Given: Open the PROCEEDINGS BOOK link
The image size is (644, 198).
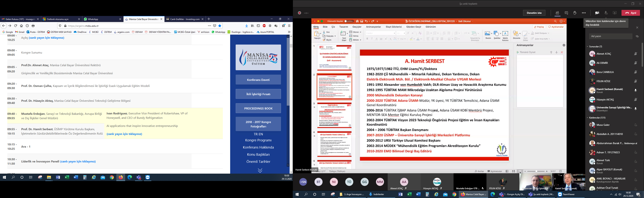Looking at the screenshot, I should tap(258, 108).
